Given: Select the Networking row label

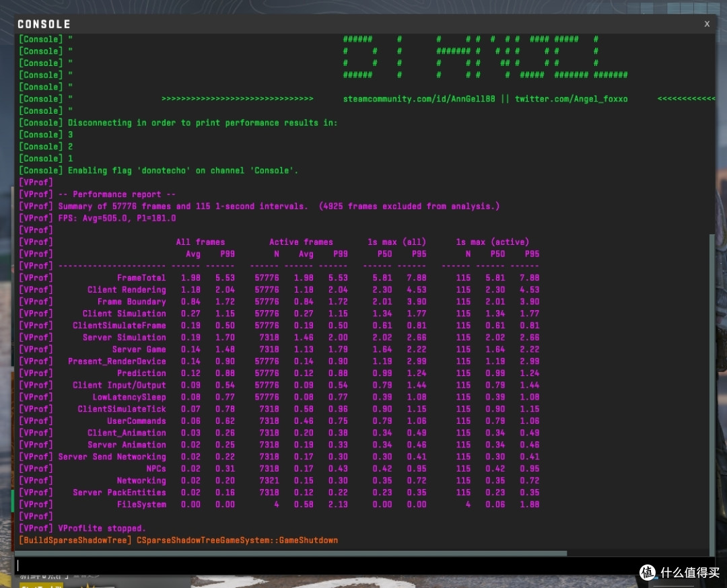Looking at the screenshot, I should (141, 480).
